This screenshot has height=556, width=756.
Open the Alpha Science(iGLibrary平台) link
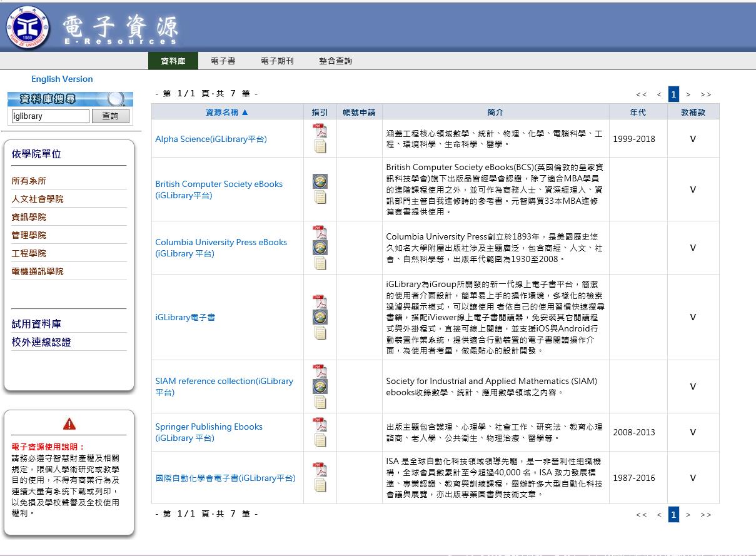pos(211,139)
